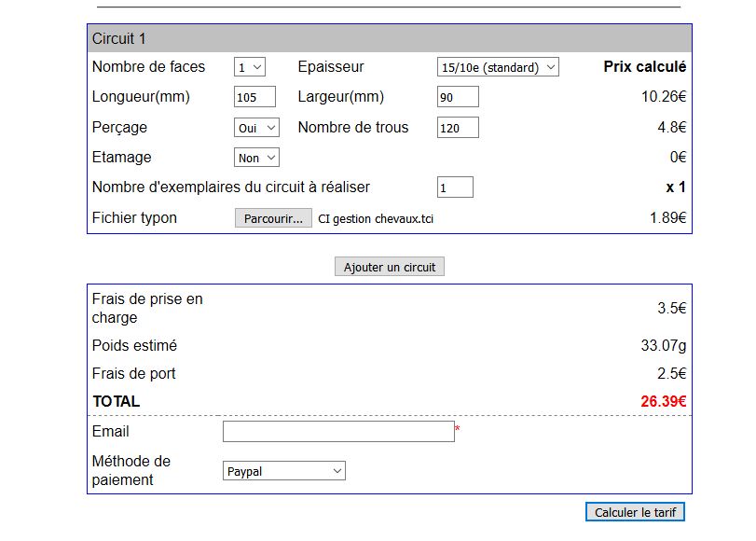
Task: Open the Etamage Non dropdown
Action: click(256, 158)
